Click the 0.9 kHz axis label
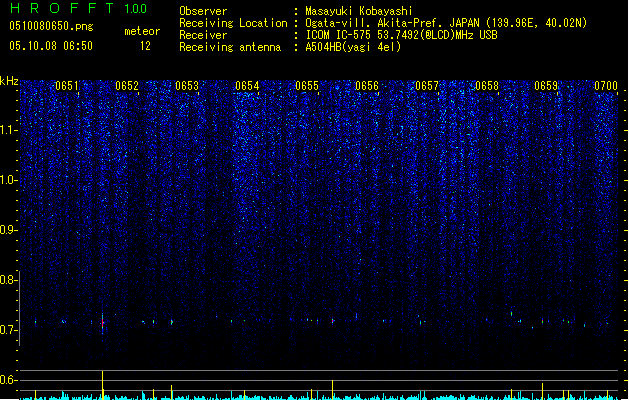 (x=8, y=229)
